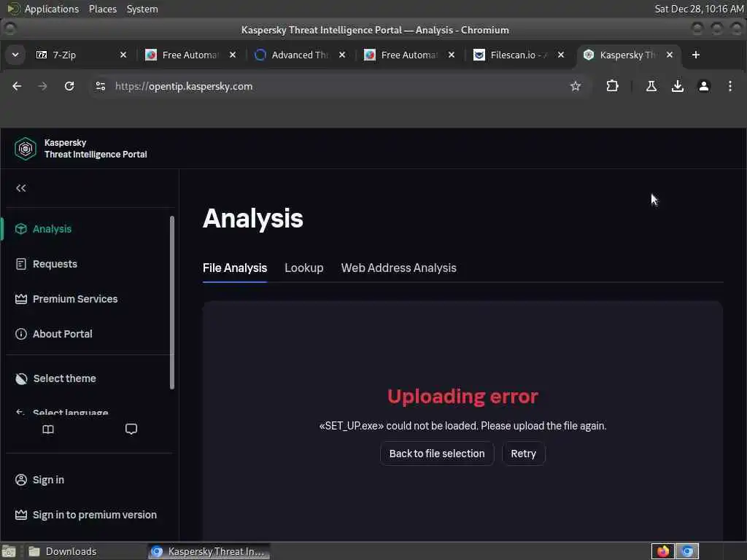
Task: Open the tab search dropdown arrow
Action: tap(15, 55)
